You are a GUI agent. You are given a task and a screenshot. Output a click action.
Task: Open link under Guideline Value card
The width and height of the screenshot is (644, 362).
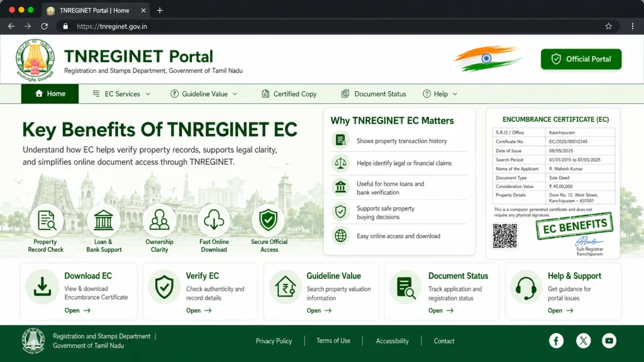(319, 310)
